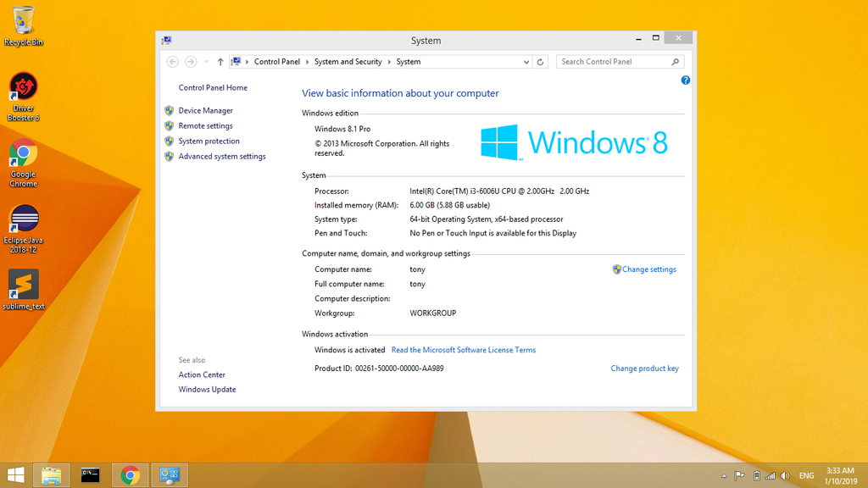
Task: Open Action Center under See also
Action: pyautogui.click(x=202, y=374)
